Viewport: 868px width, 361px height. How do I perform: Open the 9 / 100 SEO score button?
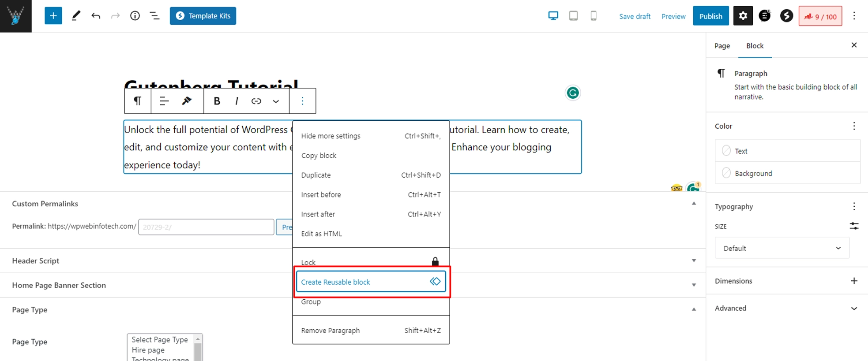pyautogui.click(x=820, y=16)
